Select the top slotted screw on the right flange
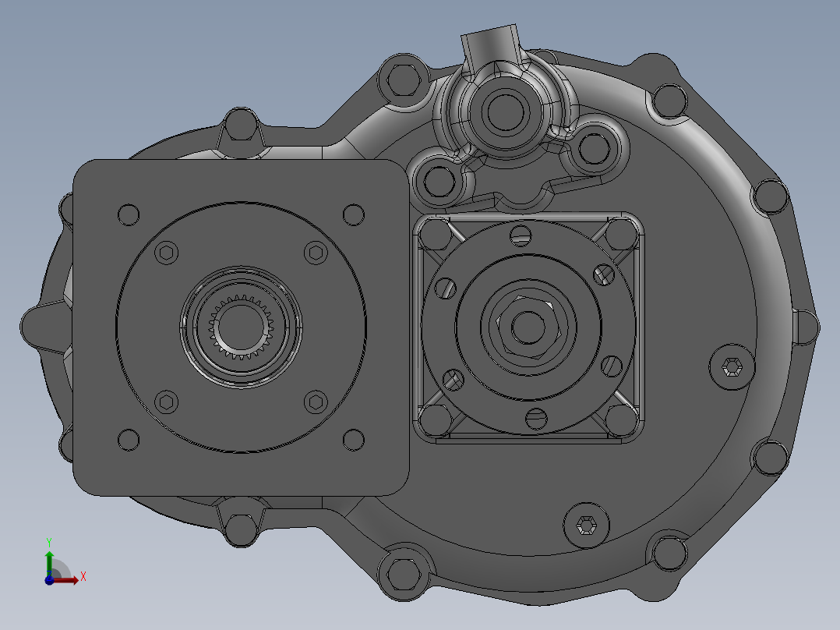Screen dimensions: 840x630 pos(521,235)
